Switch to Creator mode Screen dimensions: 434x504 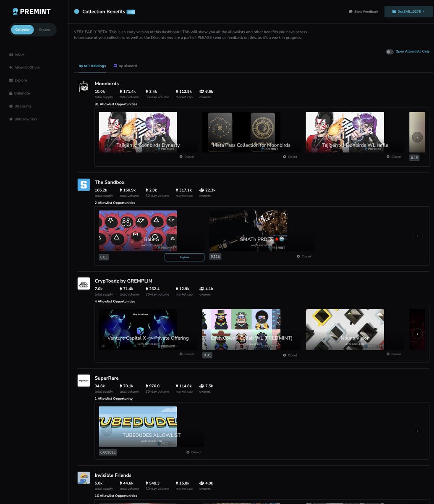pos(44,29)
